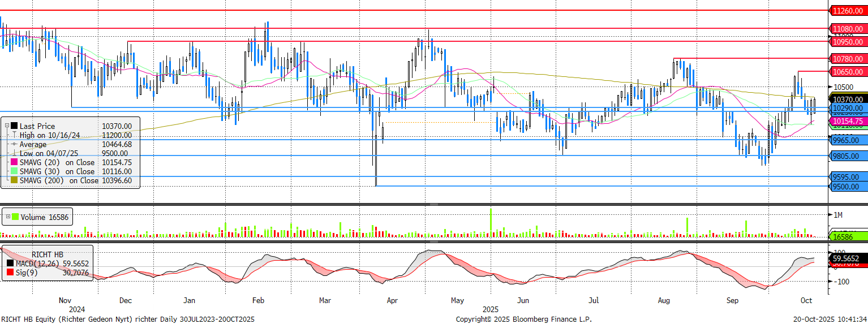The height and width of the screenshot is (324, 868).
Task: Click the green Volume color swatch
Action: (x=15, y=217)
